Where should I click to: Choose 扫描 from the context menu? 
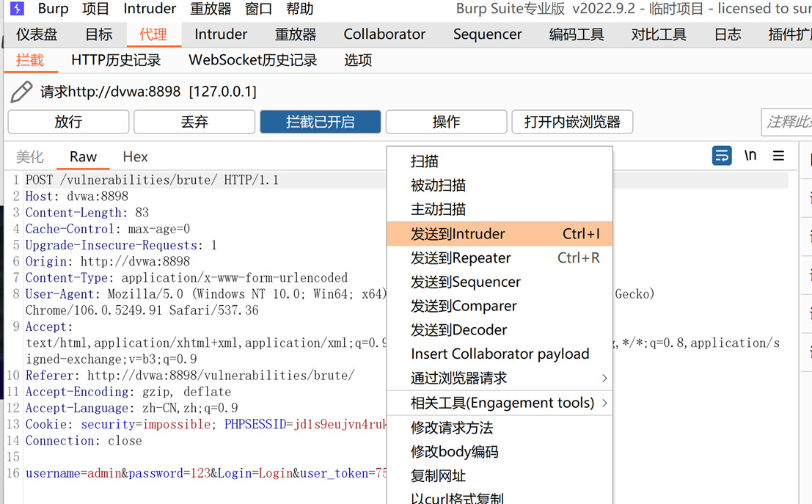(x=500, y=161)
